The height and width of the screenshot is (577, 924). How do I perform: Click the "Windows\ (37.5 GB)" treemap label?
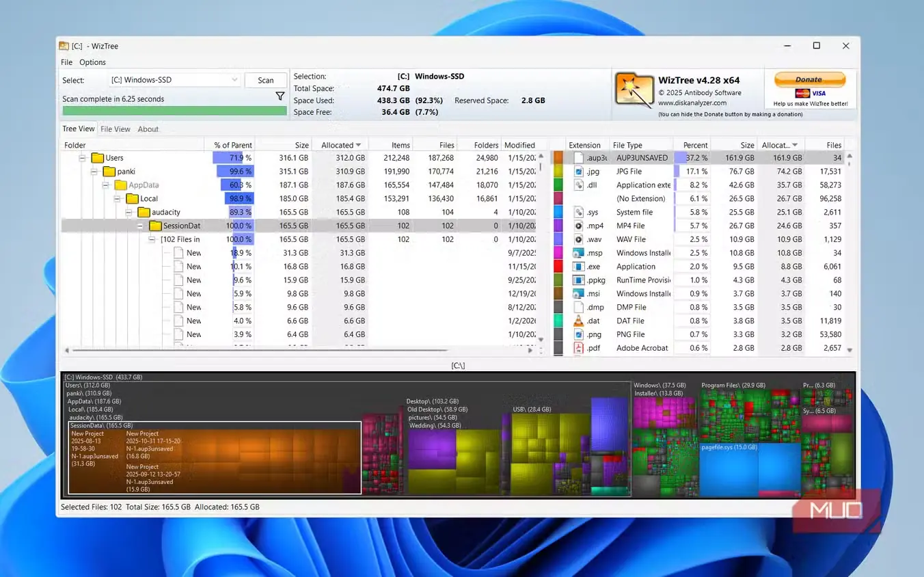[660, 386]
